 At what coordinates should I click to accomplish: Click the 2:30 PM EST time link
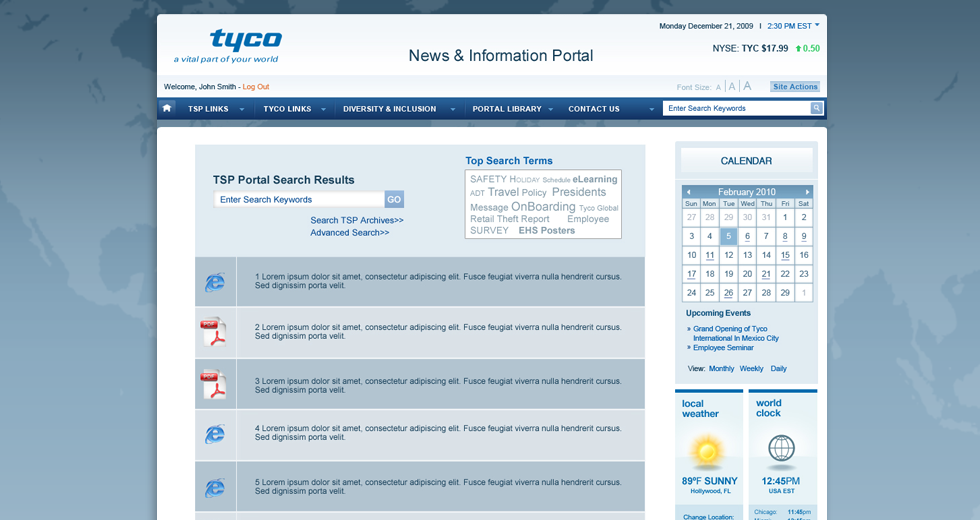point(789,26)
